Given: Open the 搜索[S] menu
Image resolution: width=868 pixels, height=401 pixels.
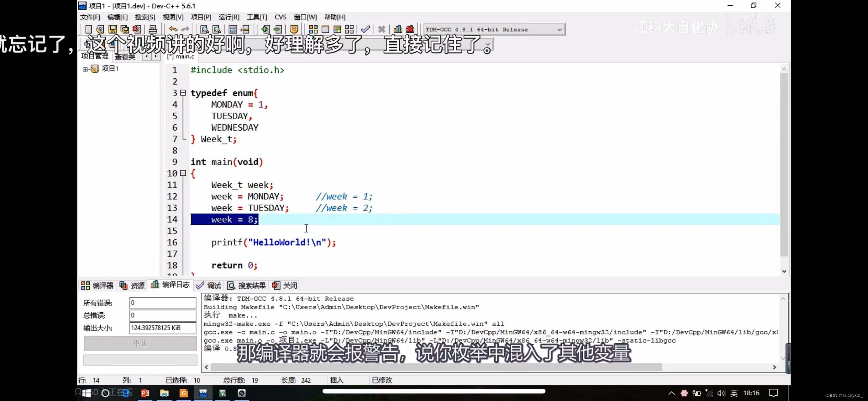Looking at the screenshot, I should point(145,17).
